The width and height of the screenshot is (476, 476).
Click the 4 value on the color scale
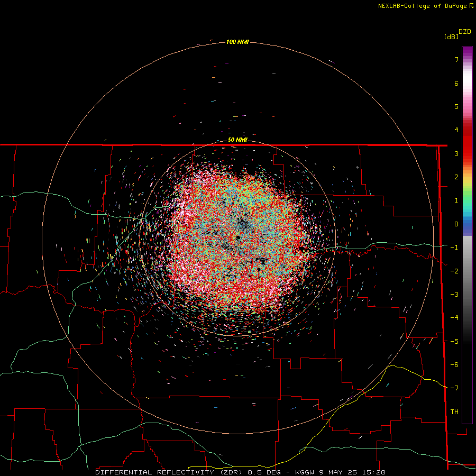pos(456,130)
